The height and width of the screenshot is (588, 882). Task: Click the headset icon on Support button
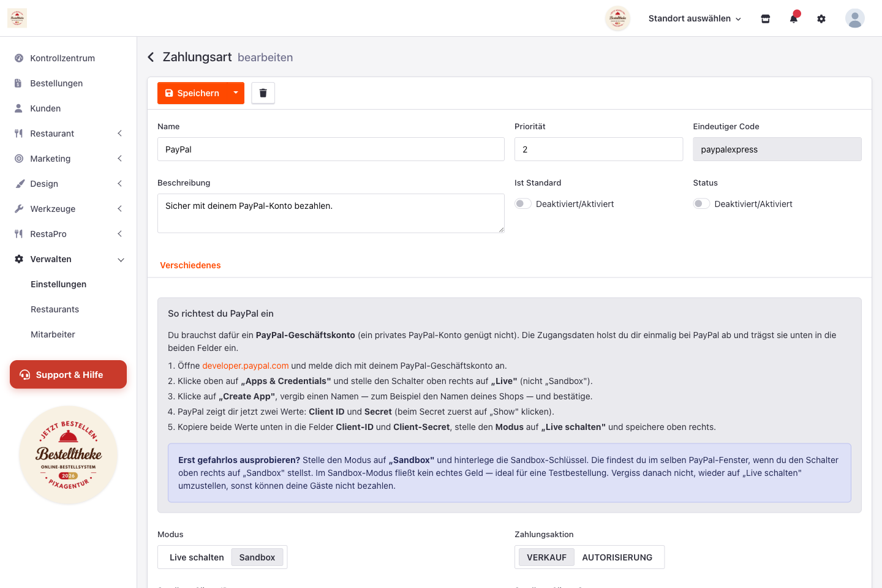click(x=25, y=375)
